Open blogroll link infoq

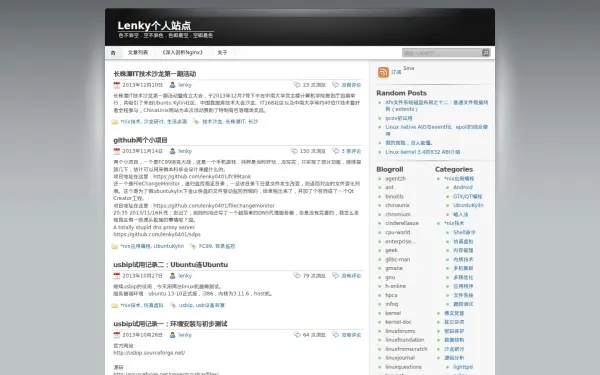(392, 304)
